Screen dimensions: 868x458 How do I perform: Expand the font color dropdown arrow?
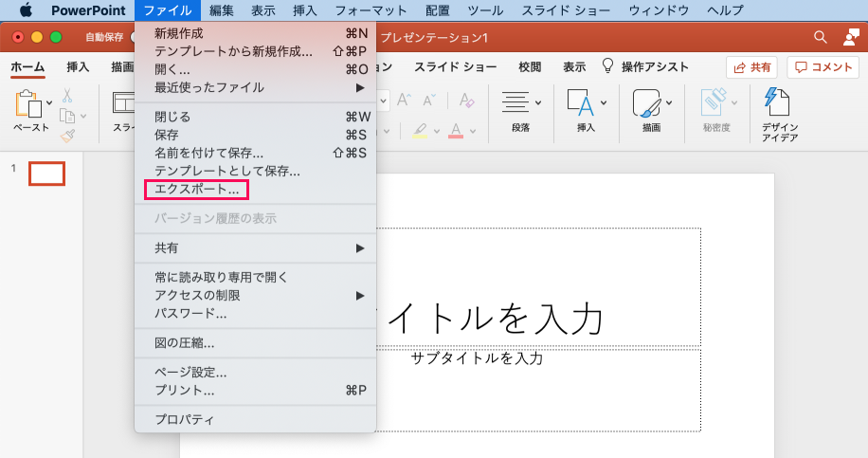pyautogui.click(x=473, y=131)
